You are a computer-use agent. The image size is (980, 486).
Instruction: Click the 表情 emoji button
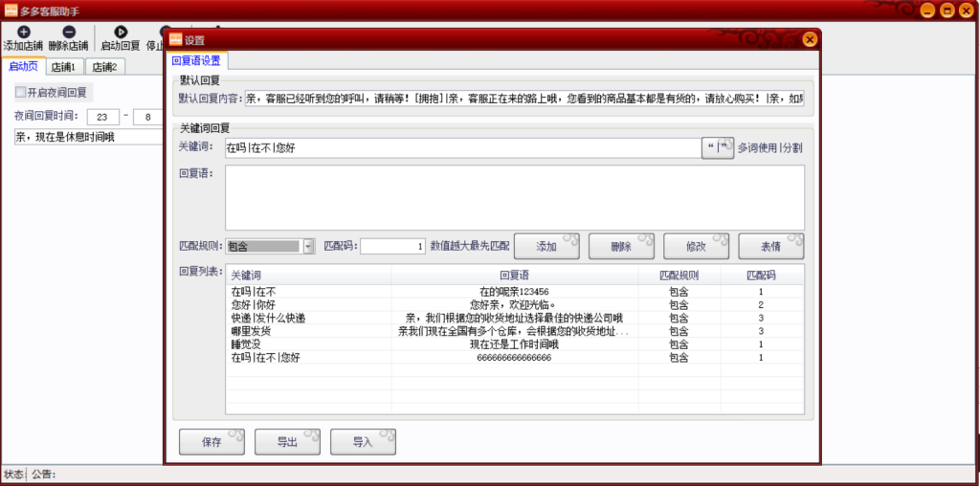coord(770,247)
